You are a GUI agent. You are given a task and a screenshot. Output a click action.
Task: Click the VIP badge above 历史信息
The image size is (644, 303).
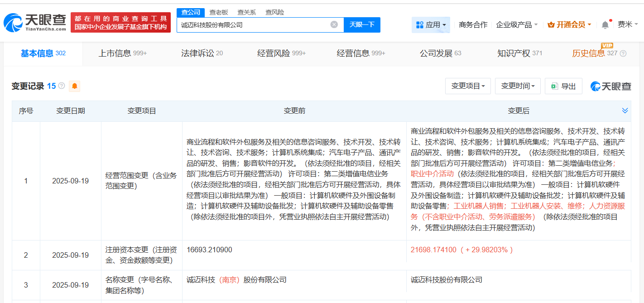607,46
